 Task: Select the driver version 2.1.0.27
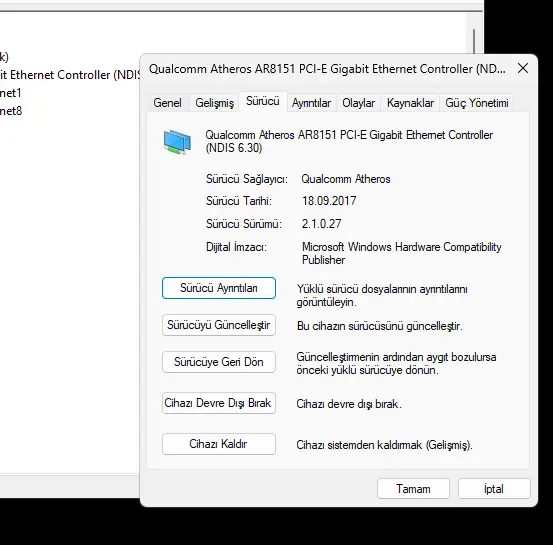click(321, 224)
